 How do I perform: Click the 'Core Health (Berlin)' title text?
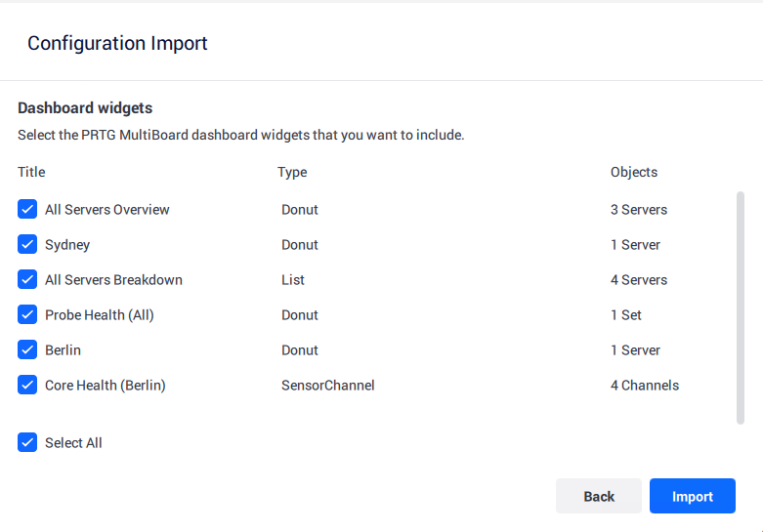click(x=106, y=386)
